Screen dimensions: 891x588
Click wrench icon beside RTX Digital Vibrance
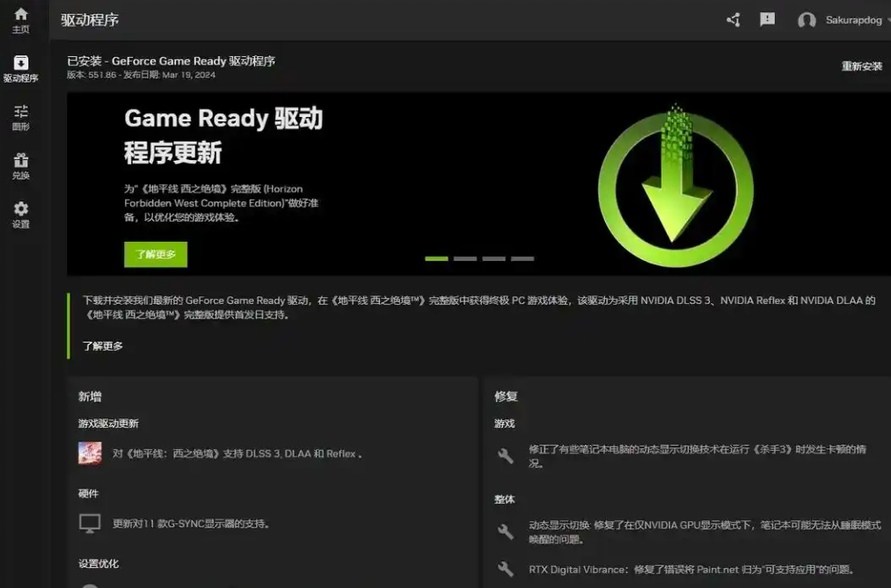click(x=505, y=570)
